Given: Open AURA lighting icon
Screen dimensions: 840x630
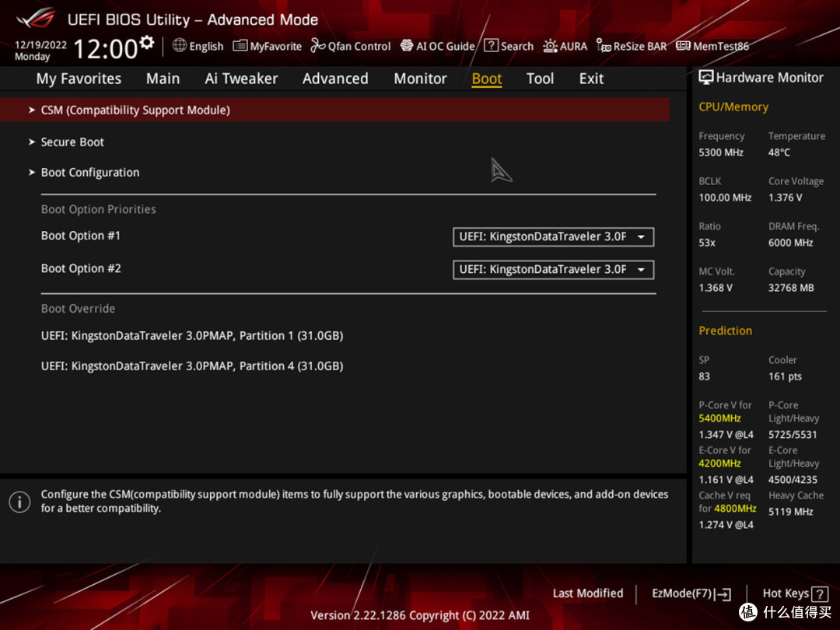Looking at the screenshot, I should [550, 46].
